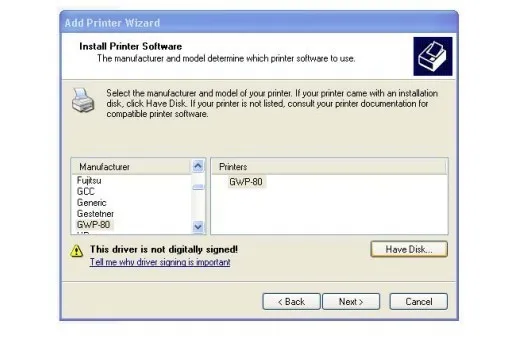This screenshot has height=360, width=526.
Task: Return to the previous step with Back
Action: click(291, 302)
